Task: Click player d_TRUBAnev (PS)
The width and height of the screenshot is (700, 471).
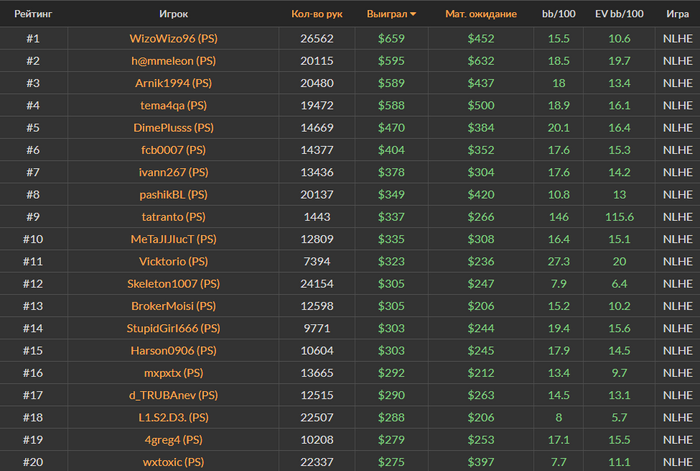Action: coord(173,395)
